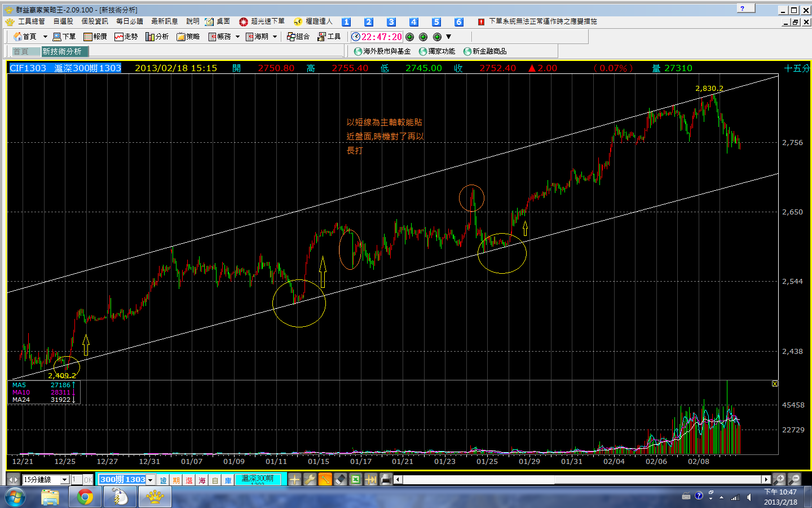Image resolution: width=812 pixels, height=508 pixels.
Task: Switch to desktop layout 3
Action: tap(391, 22)
